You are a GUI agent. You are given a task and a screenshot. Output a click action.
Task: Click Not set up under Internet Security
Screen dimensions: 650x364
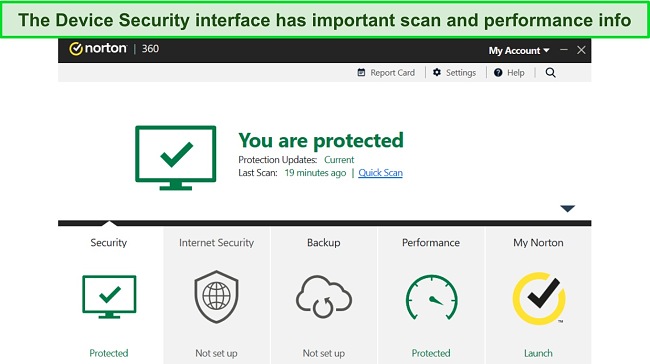(216, 353)
